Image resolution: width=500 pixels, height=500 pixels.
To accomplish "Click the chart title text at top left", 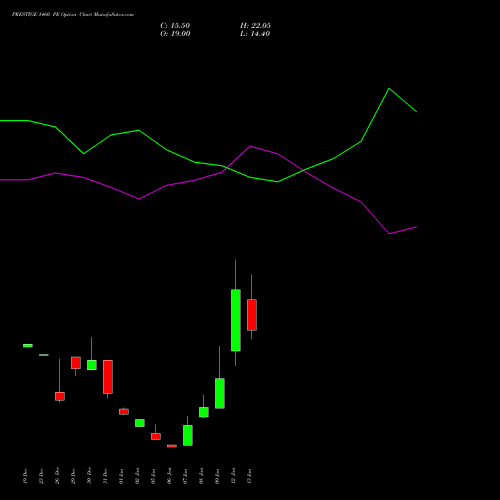I will 73,15.
